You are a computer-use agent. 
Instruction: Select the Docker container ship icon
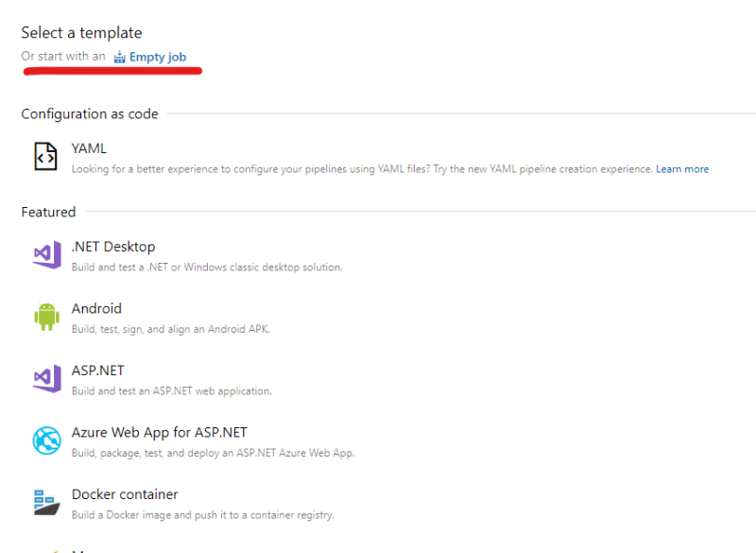pos(46,502)
